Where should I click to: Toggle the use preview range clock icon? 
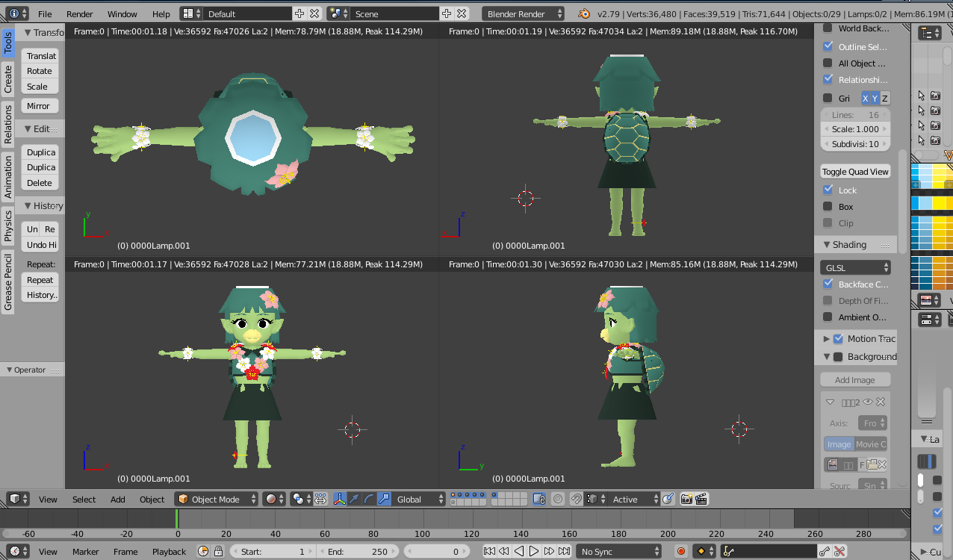(203, 551)
